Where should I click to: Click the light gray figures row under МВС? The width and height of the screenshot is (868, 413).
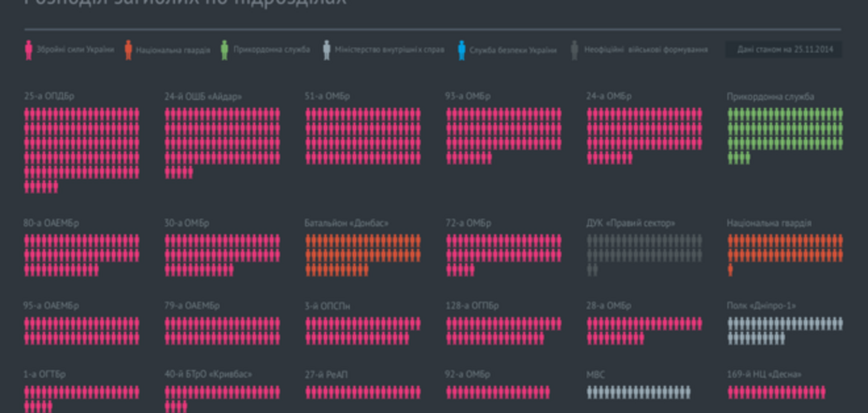[638, 392]
